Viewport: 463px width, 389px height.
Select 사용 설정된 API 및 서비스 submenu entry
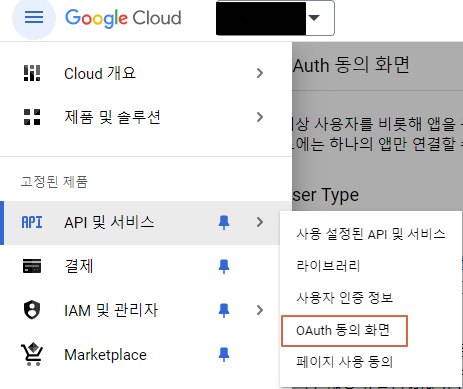(371, 234)
